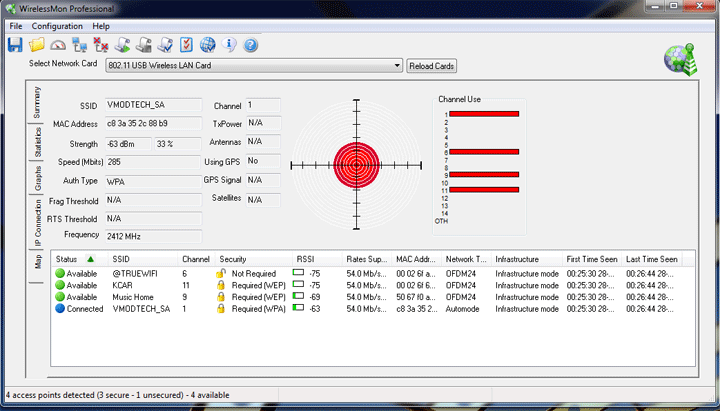Click the blue floppy disk save icon

[x=15, y=45]
